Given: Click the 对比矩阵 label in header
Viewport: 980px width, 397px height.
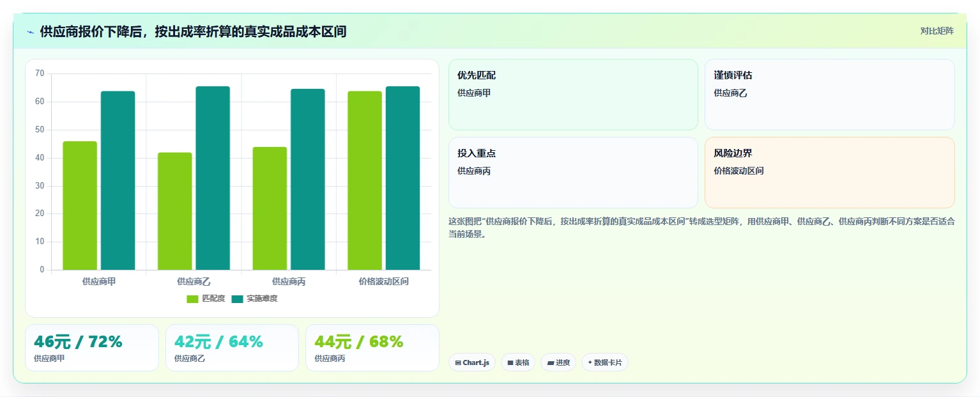Looking at the screenshot, I should click(x=937, y=31).
